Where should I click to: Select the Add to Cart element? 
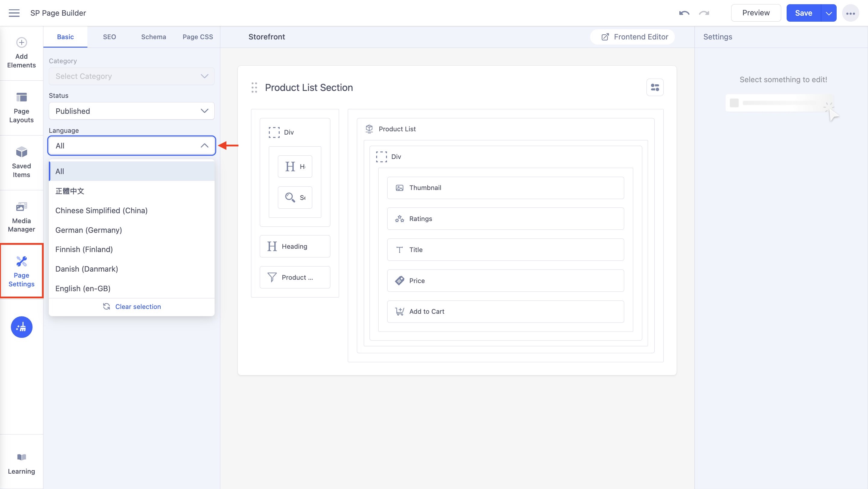tap(505, 312)
